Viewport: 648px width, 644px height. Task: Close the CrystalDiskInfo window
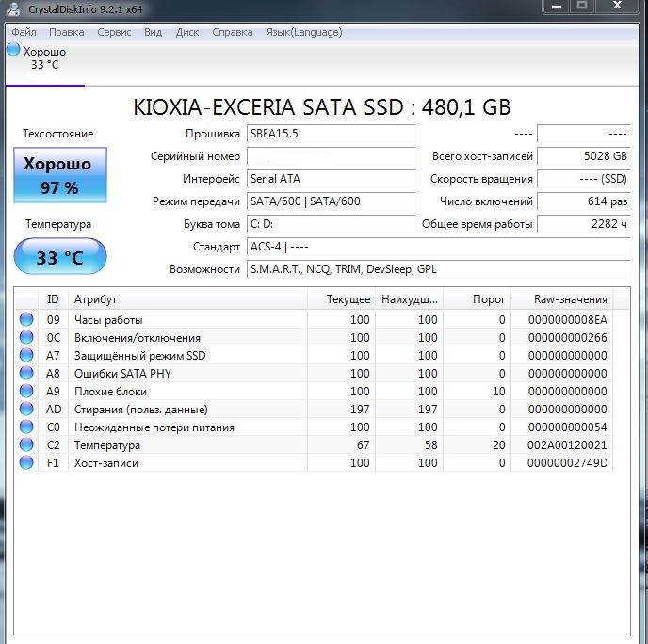(x=618, y=7)
